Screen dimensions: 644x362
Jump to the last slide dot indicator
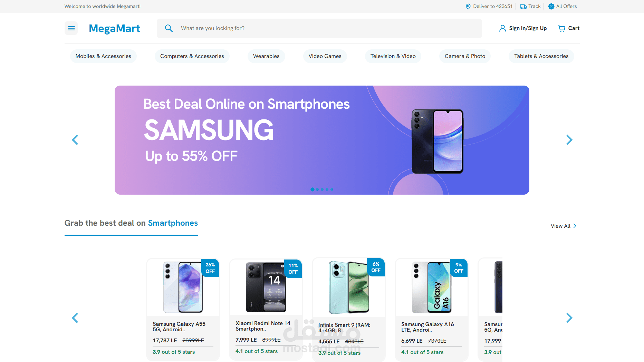click(x=331, y=189)
